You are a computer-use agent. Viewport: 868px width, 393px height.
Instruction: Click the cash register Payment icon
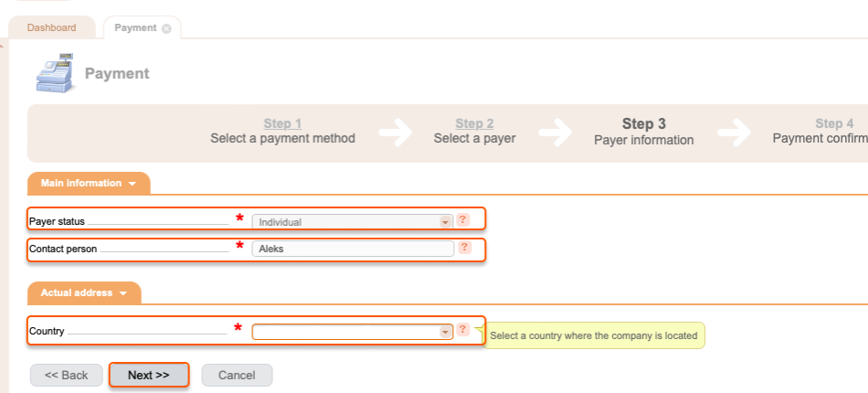click(55, 73)
